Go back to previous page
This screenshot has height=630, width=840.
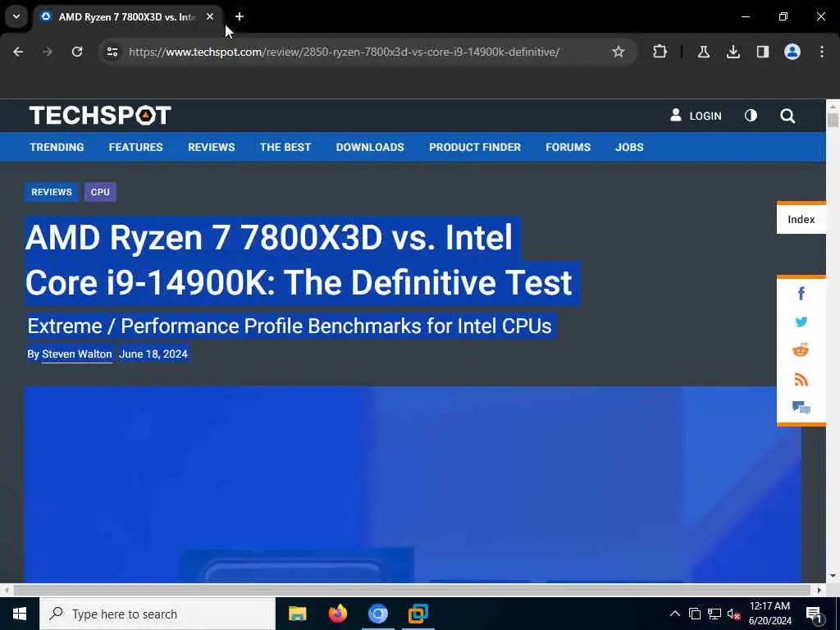(18, 52)
